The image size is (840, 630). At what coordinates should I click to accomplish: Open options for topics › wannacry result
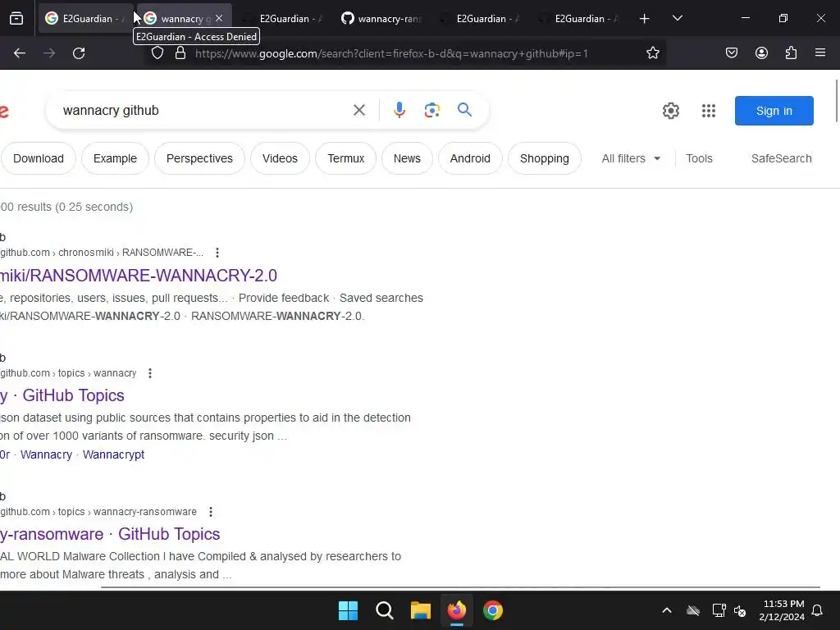(x=150, y=373)
